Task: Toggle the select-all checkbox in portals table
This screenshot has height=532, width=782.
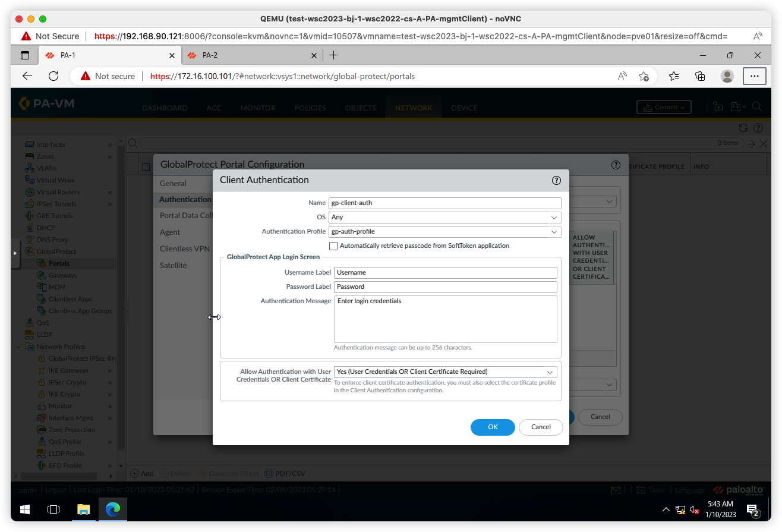Action: [146, 167]
